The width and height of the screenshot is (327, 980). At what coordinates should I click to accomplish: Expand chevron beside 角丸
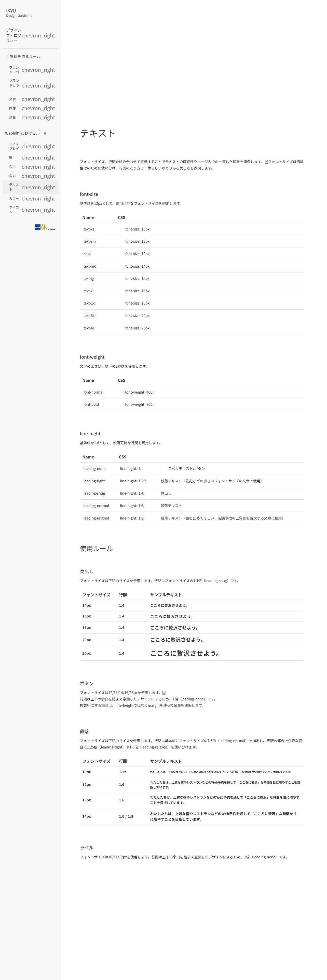tap(38, 176)
